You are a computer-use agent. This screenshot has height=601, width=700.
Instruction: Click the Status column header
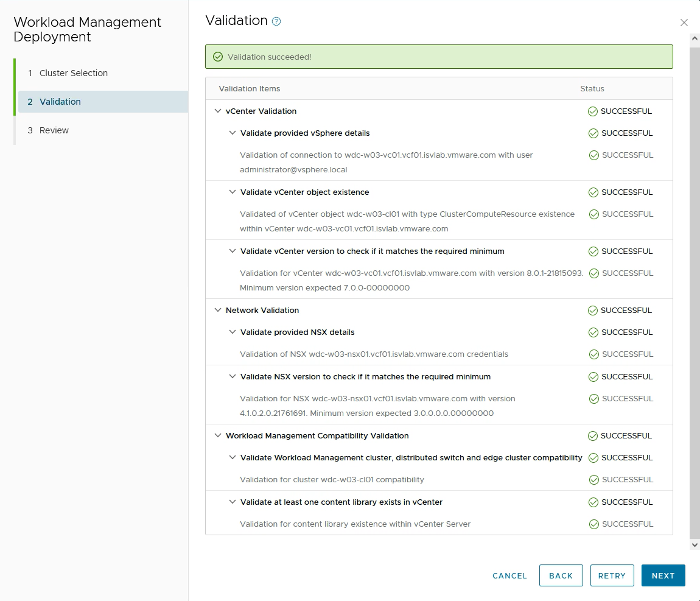[x=592, y=89]
